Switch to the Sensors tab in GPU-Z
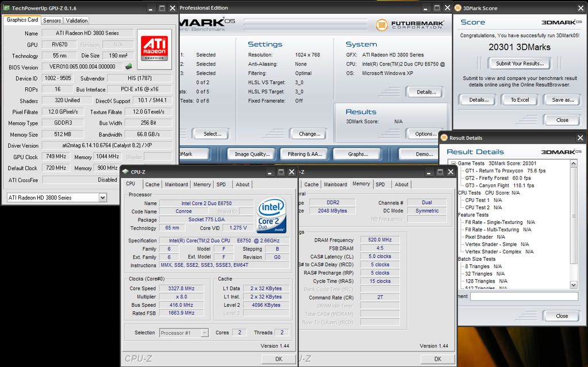 (x=52, y=20)
